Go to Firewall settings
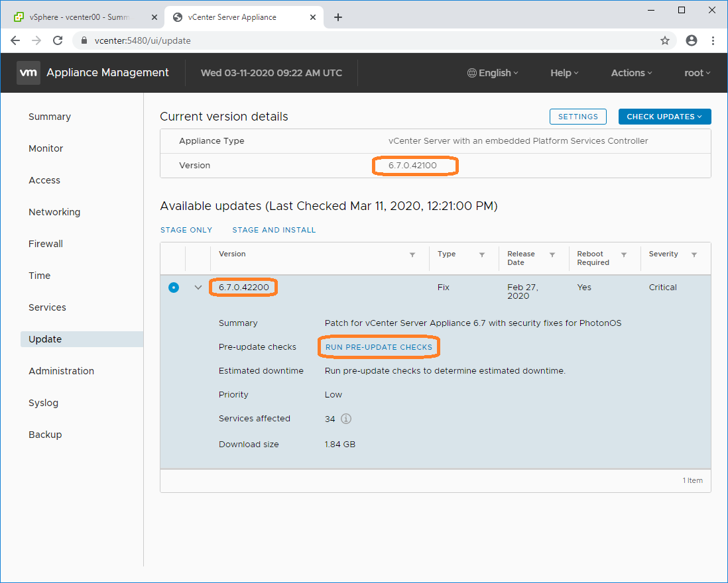The width and height of the screenshot is (728, 583). 46,244
